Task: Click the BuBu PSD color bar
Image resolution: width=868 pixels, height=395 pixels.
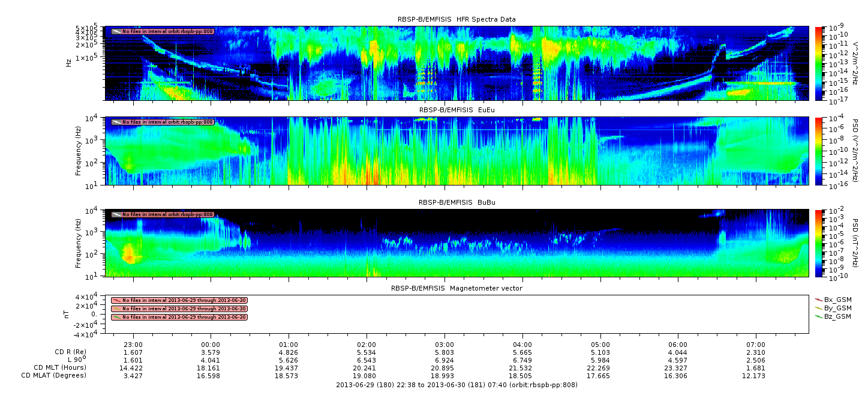Action: coord(818,243)
